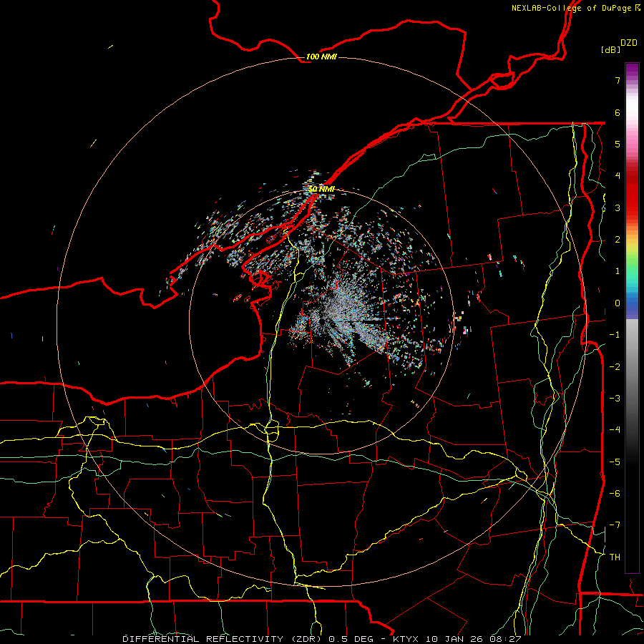The height and width of the screenshot is (644, 644).
Task: Click the DZD legend title
Action: pos(629,43)
